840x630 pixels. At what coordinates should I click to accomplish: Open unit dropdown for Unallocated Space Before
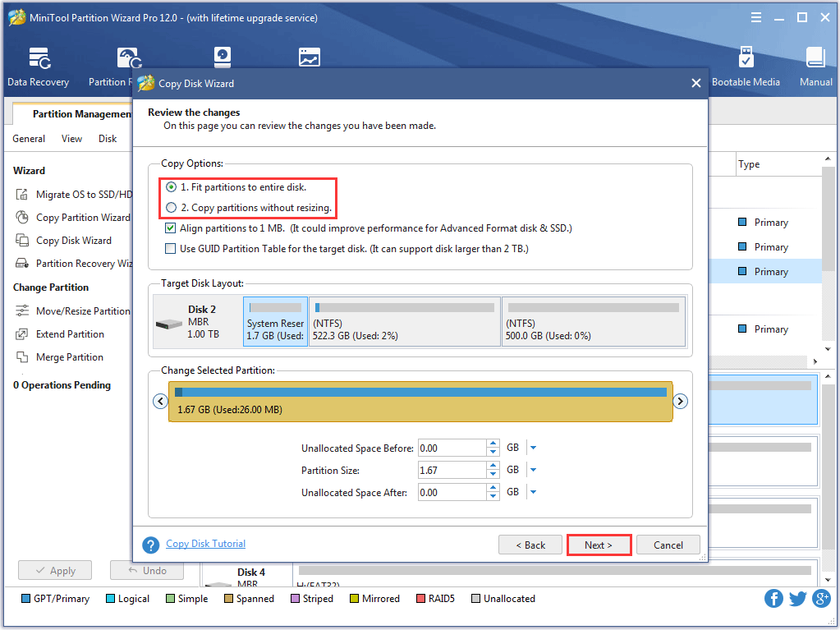coord(533,448)
